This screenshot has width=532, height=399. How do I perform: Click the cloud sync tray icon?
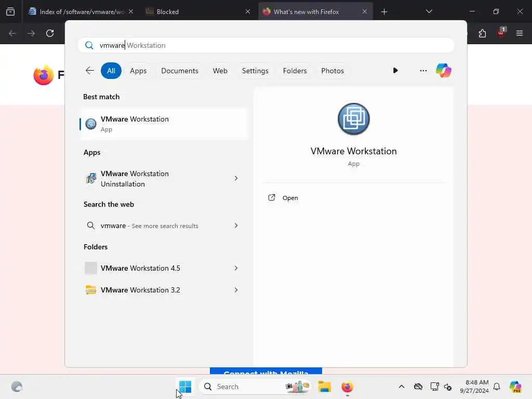click(x=418, y=387)
